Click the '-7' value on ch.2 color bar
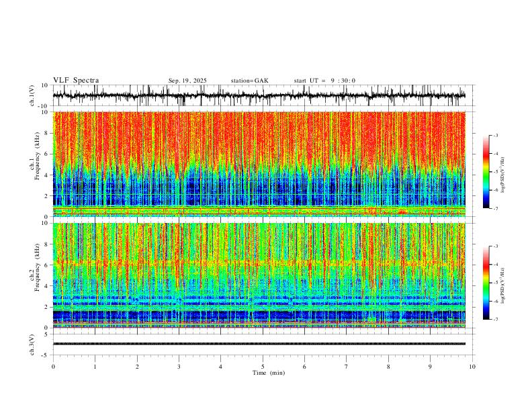Image resolution: width=532 pixels, height=411 pixels. tap(495, 320)
